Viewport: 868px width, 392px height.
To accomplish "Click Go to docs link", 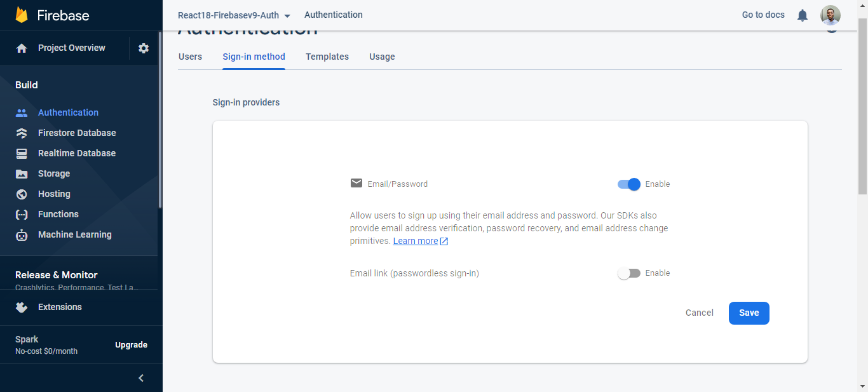I will pos(763,15).
